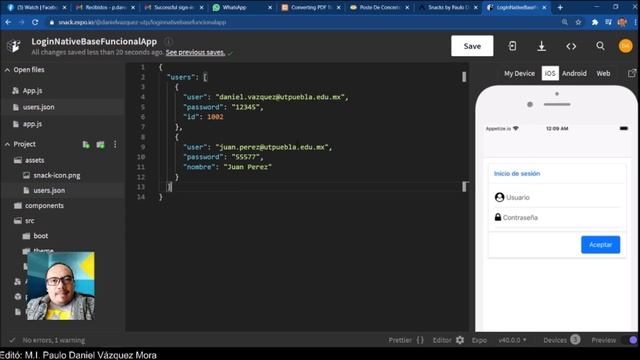Select the iOS preview tab
The image size is (640, 360).
[550, 73]
